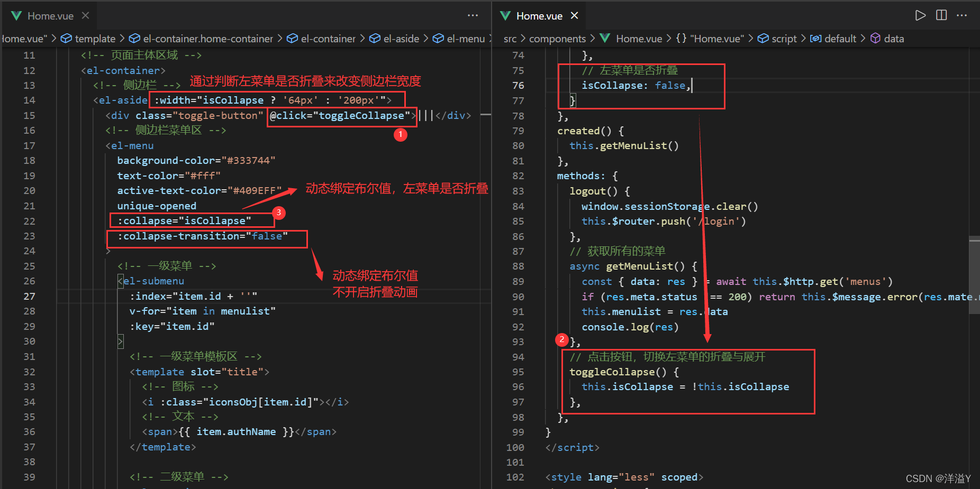This screenshot has height=489, width=980.
Task: Click 'methods: {' line
Action: [x=587, y=176]
